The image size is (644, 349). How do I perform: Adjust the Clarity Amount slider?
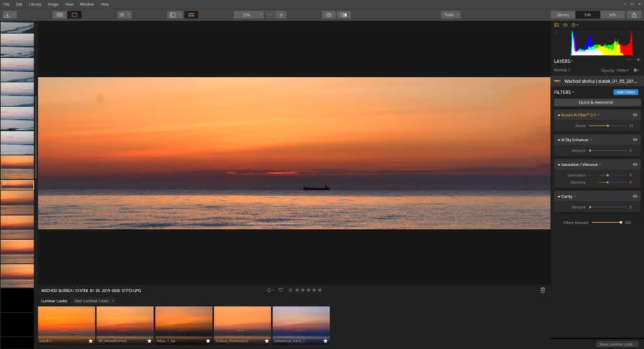[608, 208]
